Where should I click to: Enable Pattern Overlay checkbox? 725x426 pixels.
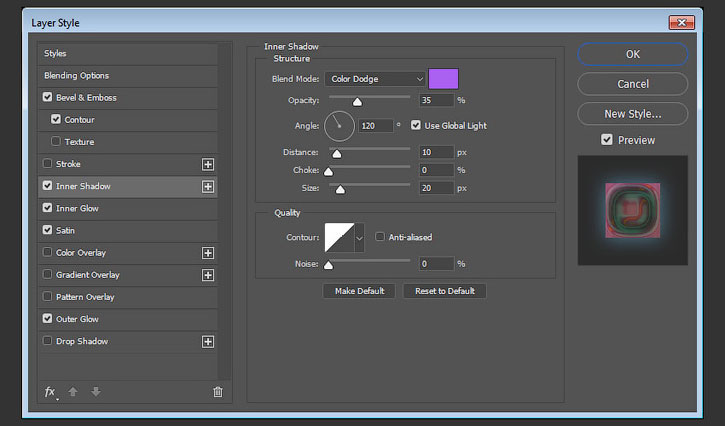tap(47, 296)
